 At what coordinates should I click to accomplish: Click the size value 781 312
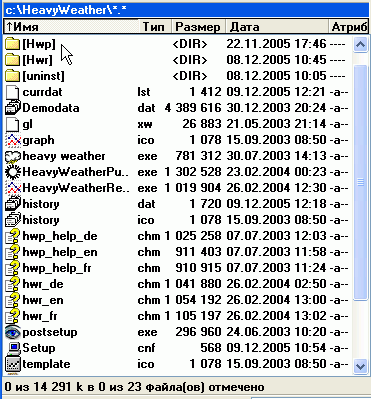pyautogui.click(x=198, y=156)
